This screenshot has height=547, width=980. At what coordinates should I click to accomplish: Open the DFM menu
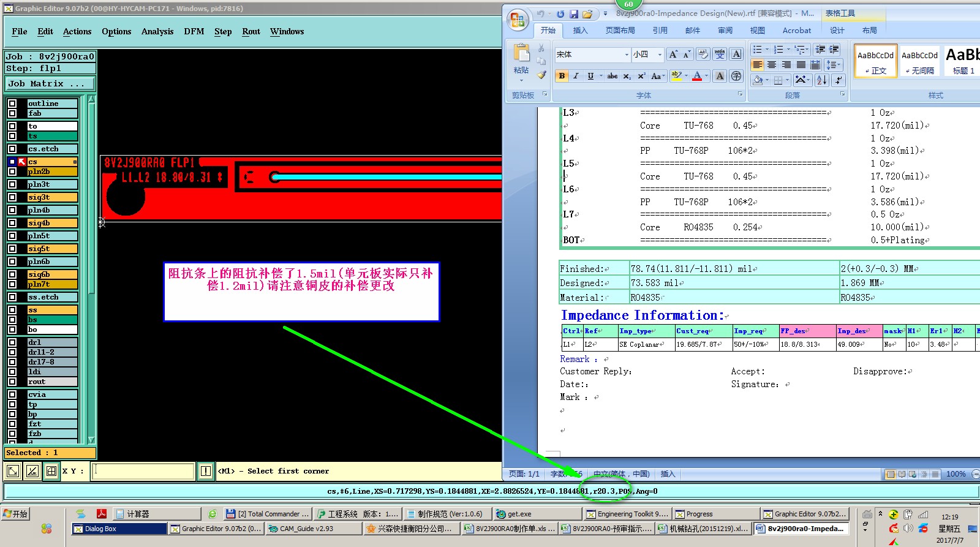194,32
